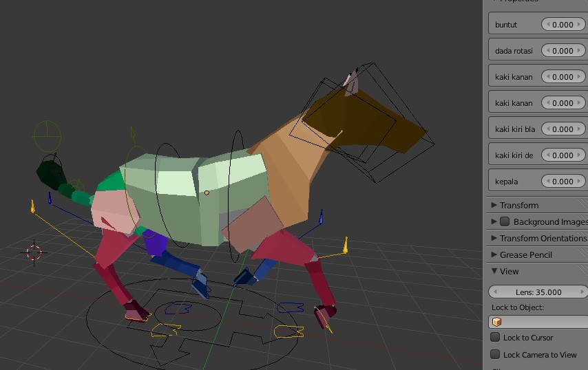The height and width of the screenshot is (370, 588).
Task: Decrease dada rotasi with its left arrow
Action: (x=548, y=51)
